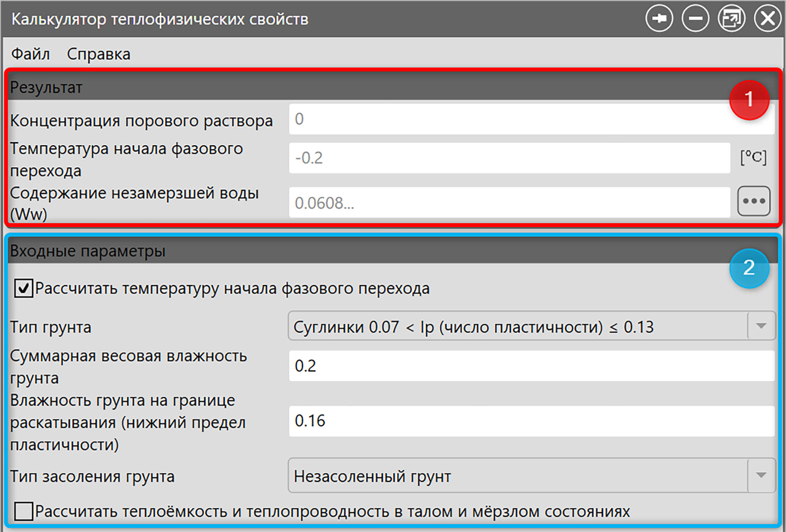This screenshot has height=532, width=786.
Task: Click the restore window icon
Action: pyautogui.click(x=731, y=18)
